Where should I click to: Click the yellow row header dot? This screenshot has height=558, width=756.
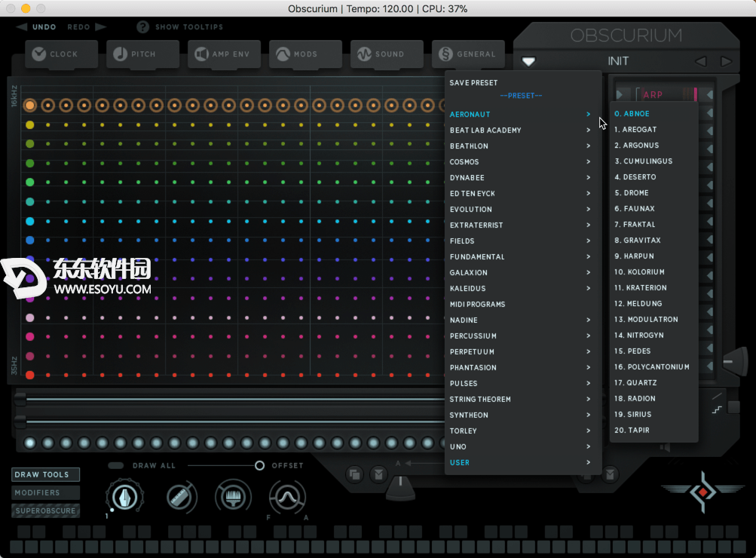pos(30,125)
